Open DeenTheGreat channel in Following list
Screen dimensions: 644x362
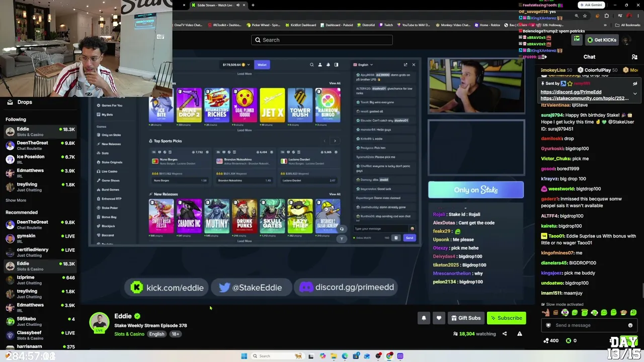40,145
